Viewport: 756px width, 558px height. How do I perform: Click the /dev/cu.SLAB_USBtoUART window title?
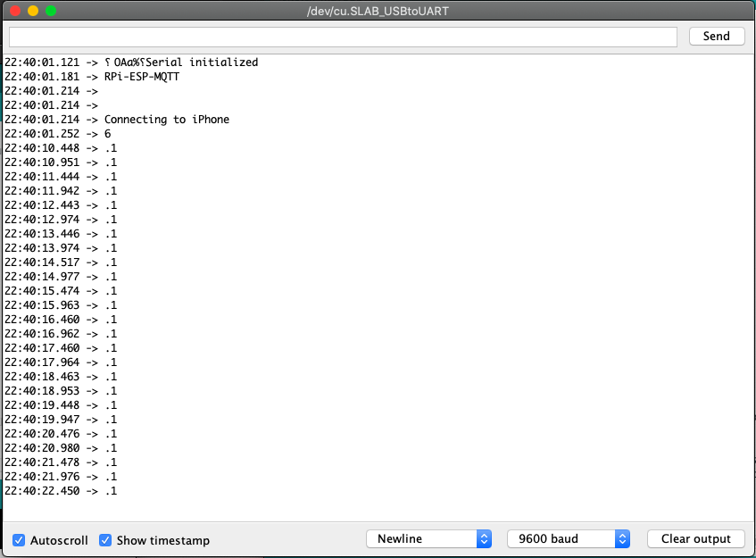pos(378,11)
